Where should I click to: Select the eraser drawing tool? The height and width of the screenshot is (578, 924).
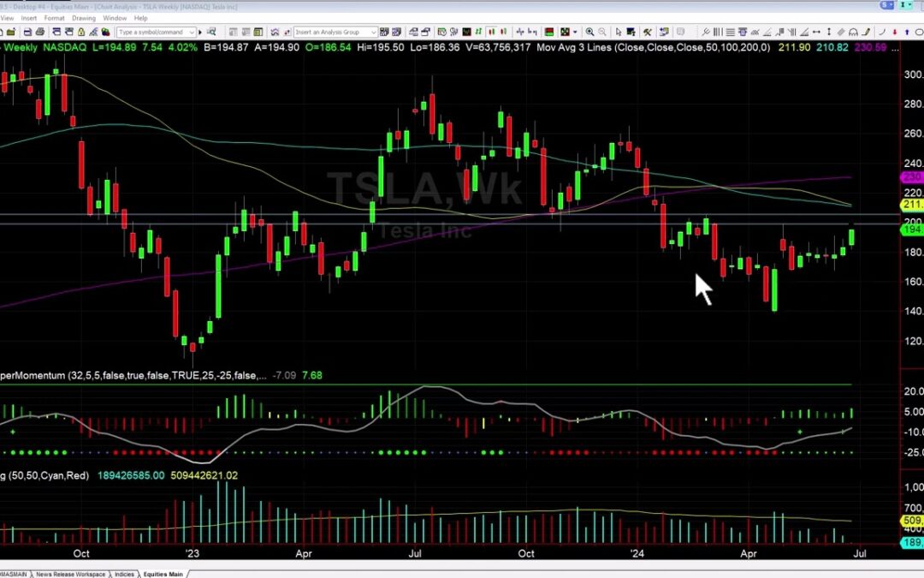point(841,32)
